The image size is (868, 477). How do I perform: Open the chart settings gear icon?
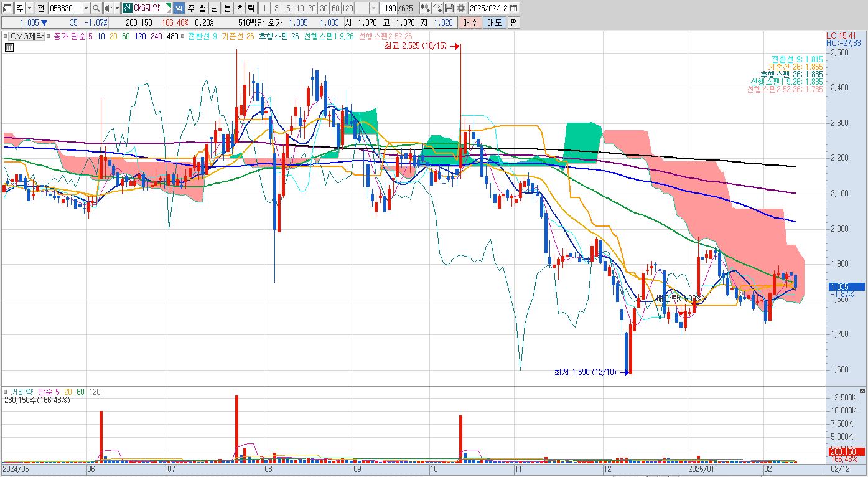point(461,8)
